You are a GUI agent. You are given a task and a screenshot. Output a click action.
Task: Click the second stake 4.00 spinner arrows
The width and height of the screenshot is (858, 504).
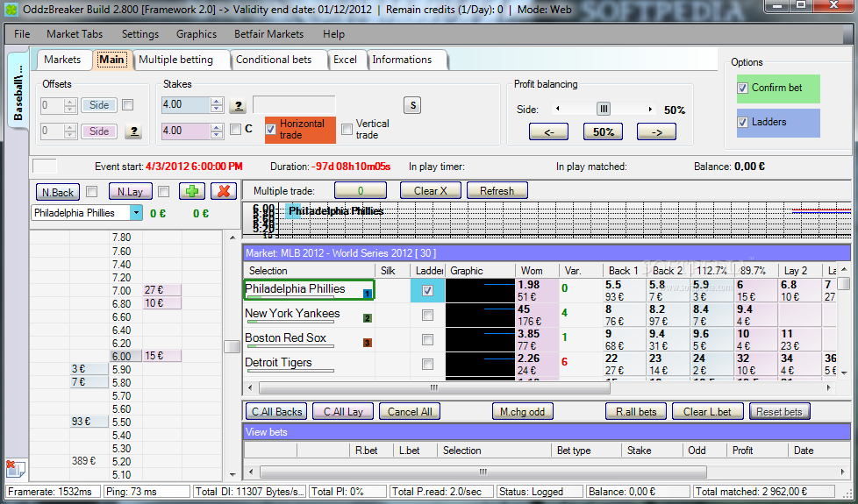218,131
